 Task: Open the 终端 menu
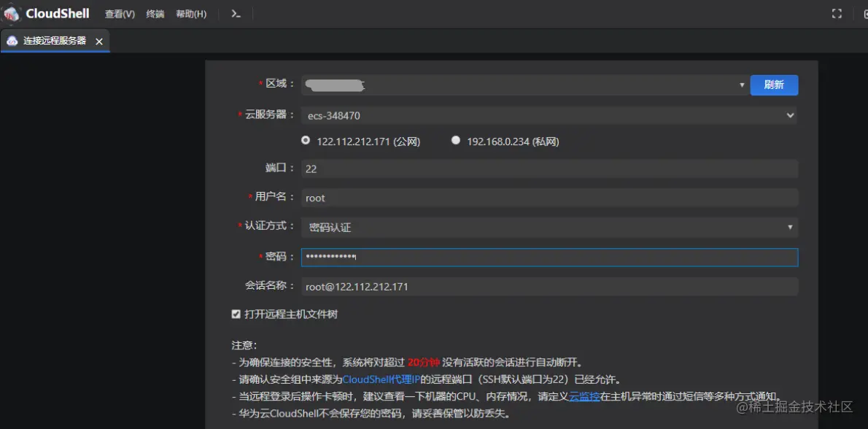(x=155, y=15)
